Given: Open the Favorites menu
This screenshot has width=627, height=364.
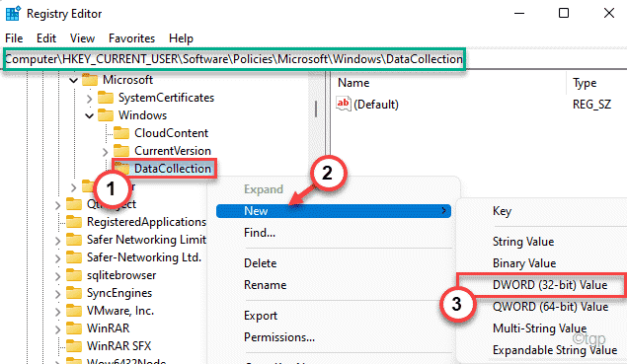Looking at the screenshot, I should (131, 38).
